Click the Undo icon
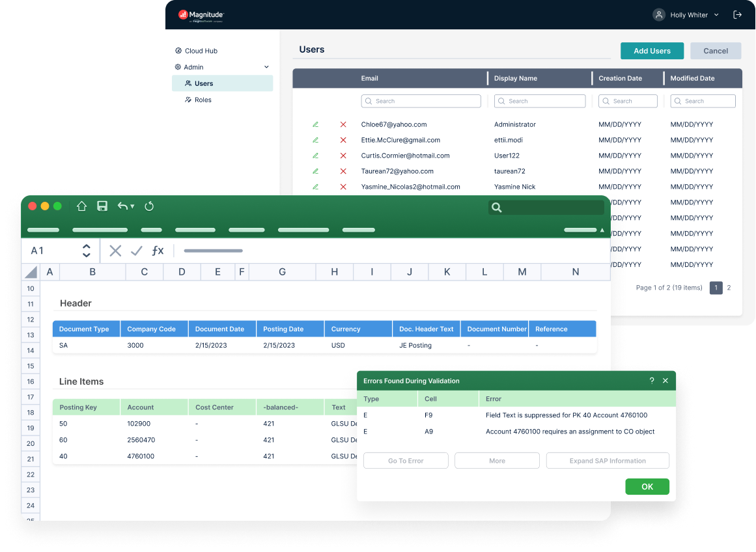 click(124, 206)
